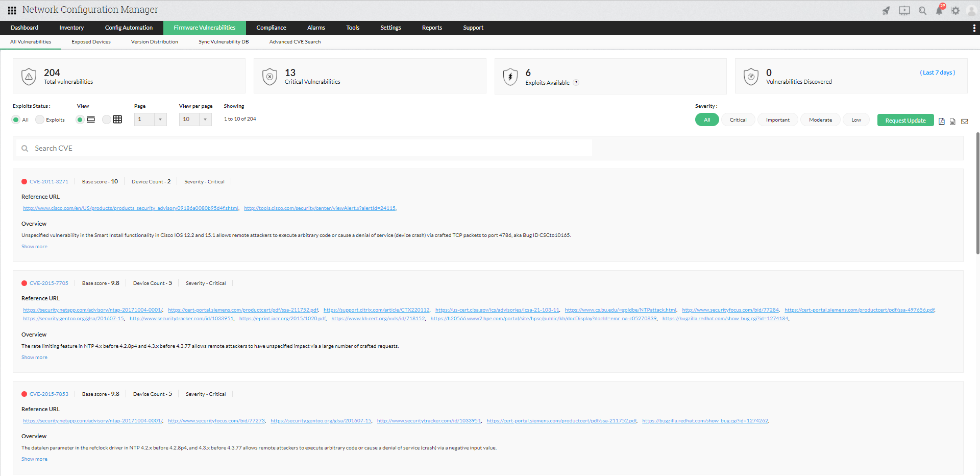
Task: Open the settings gear
Action: coord(955,10)
